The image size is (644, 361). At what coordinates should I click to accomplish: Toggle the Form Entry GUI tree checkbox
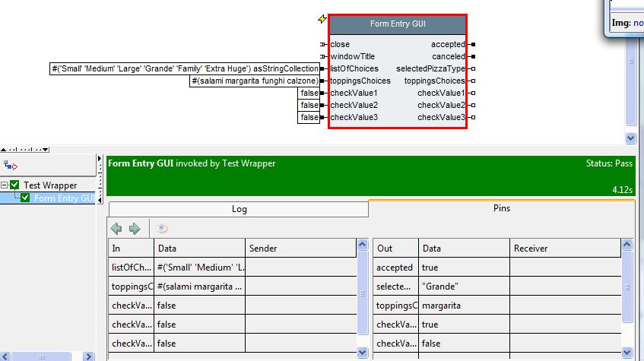click(x=25, y=198)
